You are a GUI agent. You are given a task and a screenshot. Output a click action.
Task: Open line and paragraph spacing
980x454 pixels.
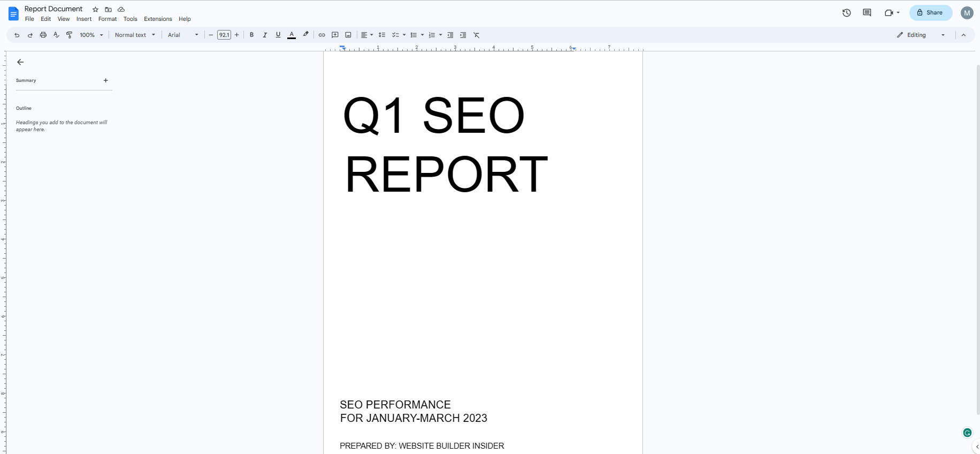tap(382, 35)
